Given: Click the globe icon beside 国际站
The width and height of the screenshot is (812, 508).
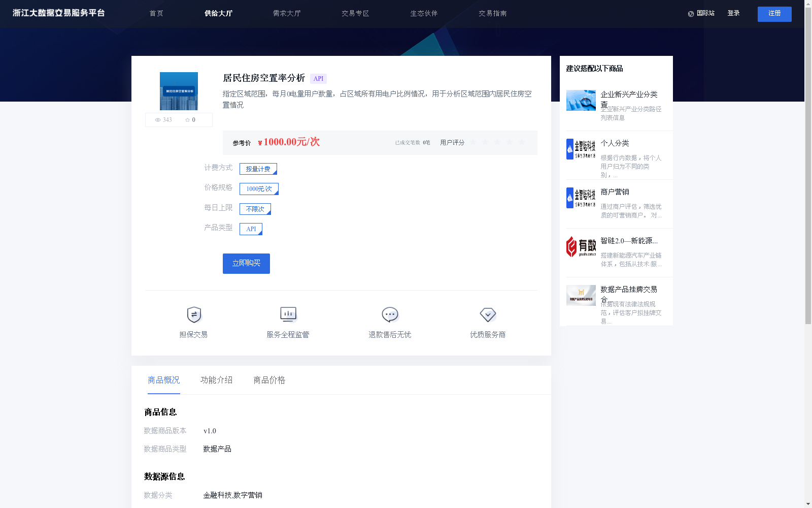Looking at the screenshot, I should coord(691,14).
